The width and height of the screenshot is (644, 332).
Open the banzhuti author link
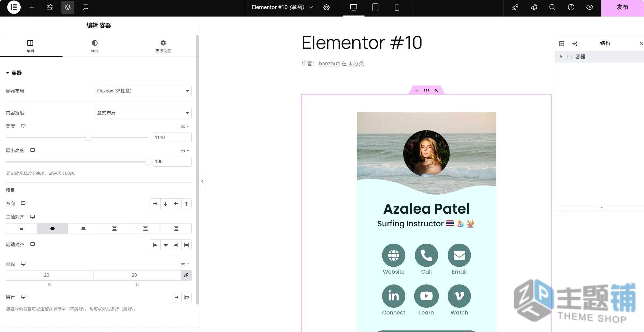(x=329, y=64)
